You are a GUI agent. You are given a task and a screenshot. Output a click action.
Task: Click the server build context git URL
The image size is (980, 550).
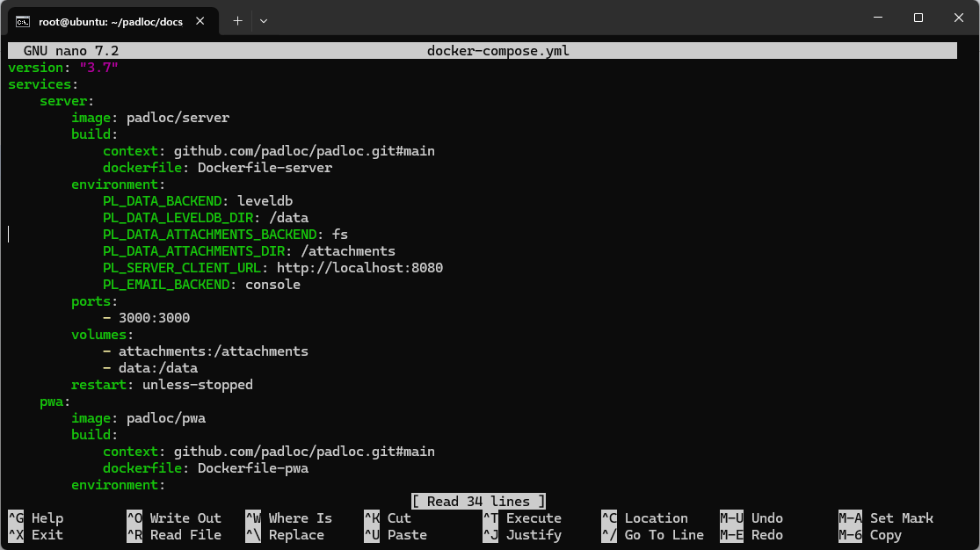[x=304, y=151]
